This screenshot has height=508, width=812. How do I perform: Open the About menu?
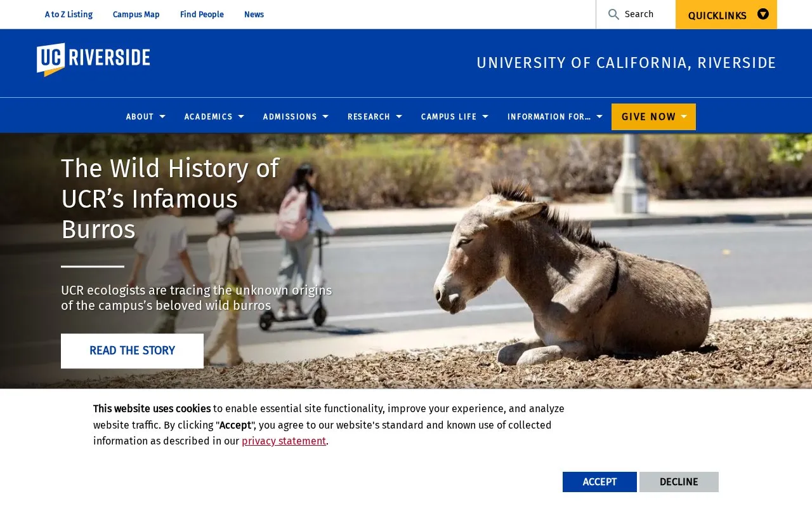point(140,117)
